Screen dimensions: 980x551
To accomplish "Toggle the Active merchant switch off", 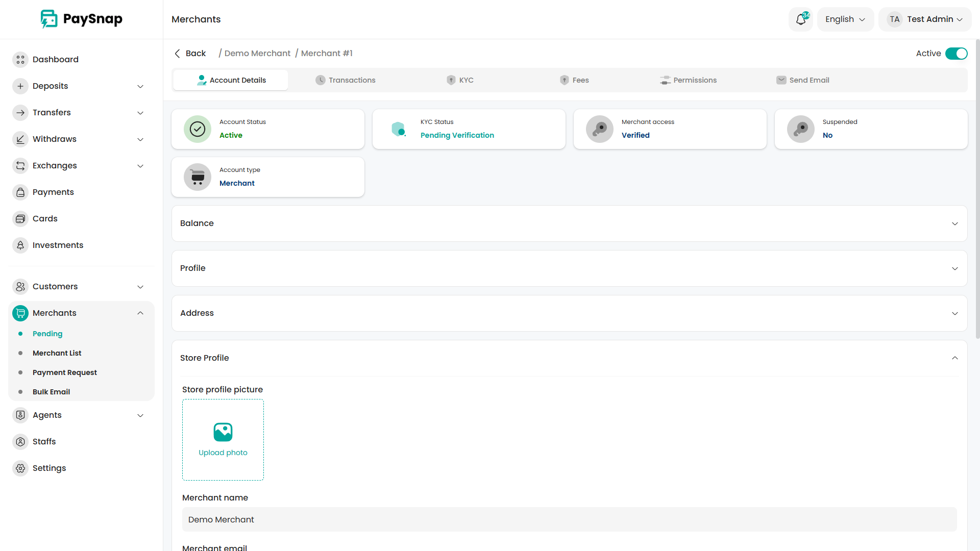I will pyautogui.click(x=956, y=54).
